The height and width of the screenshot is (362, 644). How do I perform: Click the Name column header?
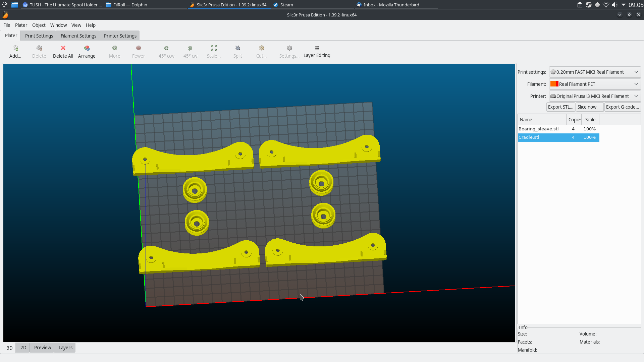click(x=542, y=120)
